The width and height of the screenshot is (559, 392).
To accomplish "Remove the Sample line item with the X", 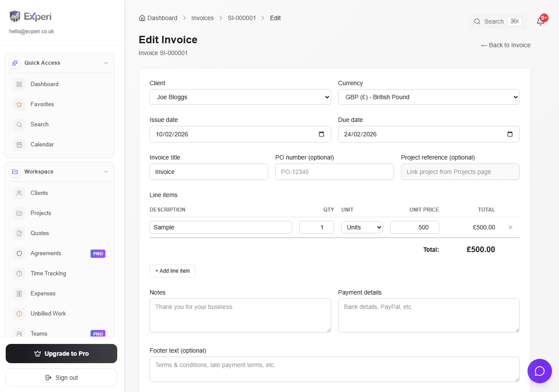I will (510, 227).
